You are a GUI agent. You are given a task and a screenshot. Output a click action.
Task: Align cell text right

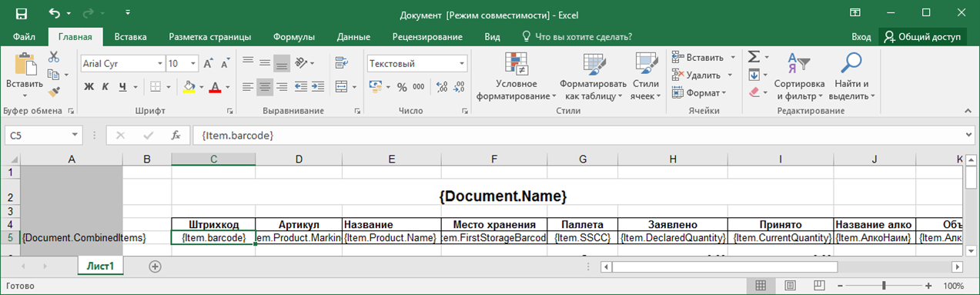coord(282,86)
